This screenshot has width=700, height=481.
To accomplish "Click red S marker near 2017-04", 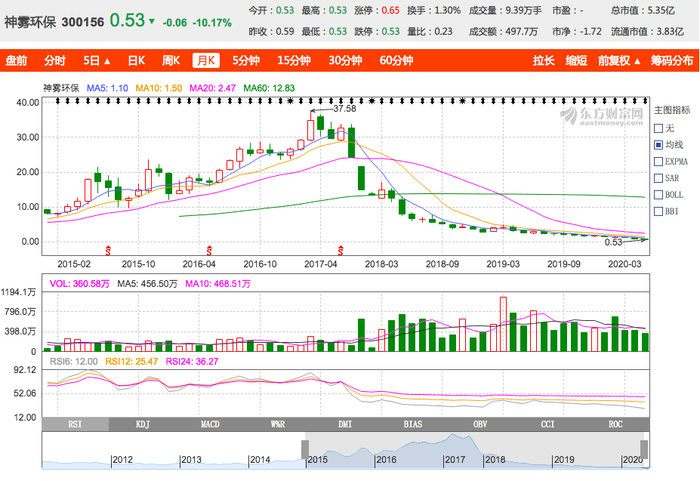I will point(340,250).
